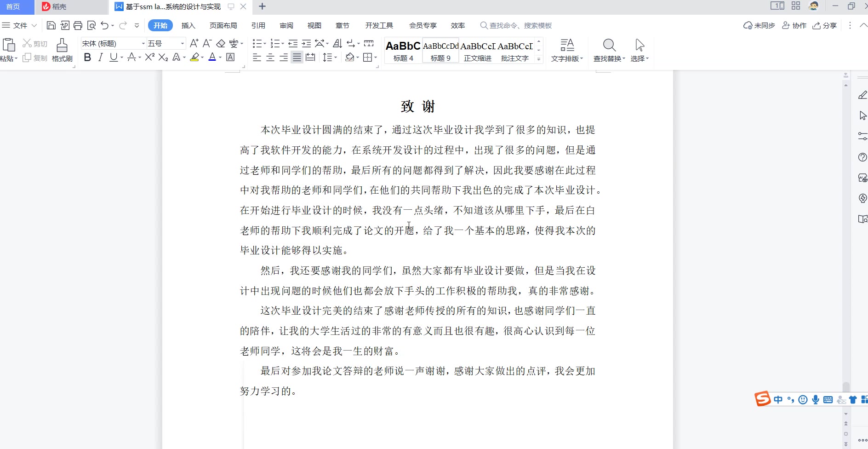Screen dimensions: 868x449
Task: Expand the styles gallery more arrow
Action: tap(539, 59)
